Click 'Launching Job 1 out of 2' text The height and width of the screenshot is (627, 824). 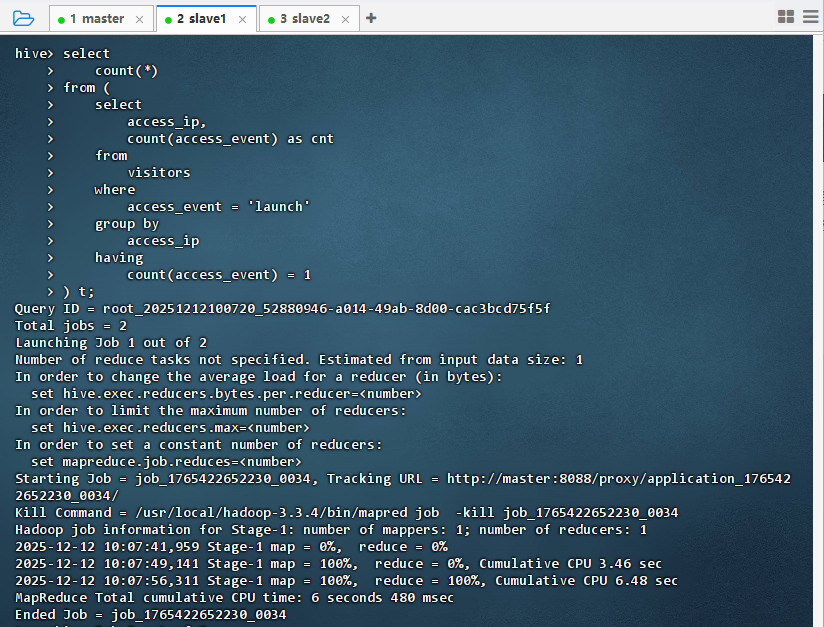[x=111, y=343]
